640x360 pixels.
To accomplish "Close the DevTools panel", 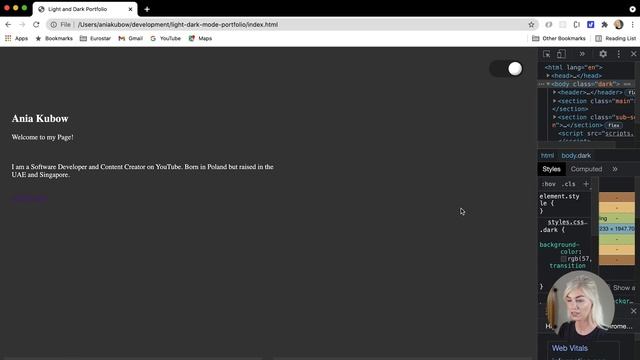I will pyautogui.click(x=633, y=54).
